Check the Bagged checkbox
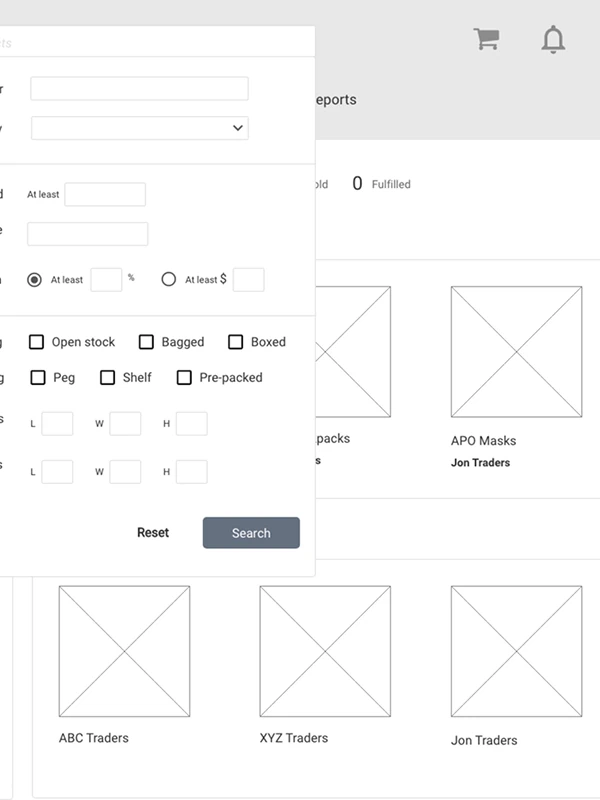Viewport: 600px width, 800px height. click(146, 342)
